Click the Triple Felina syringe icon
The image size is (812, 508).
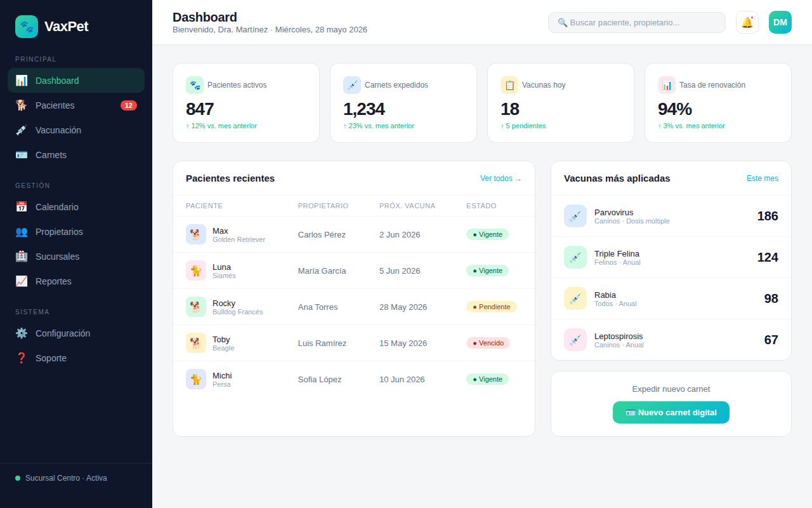(575, 257)
